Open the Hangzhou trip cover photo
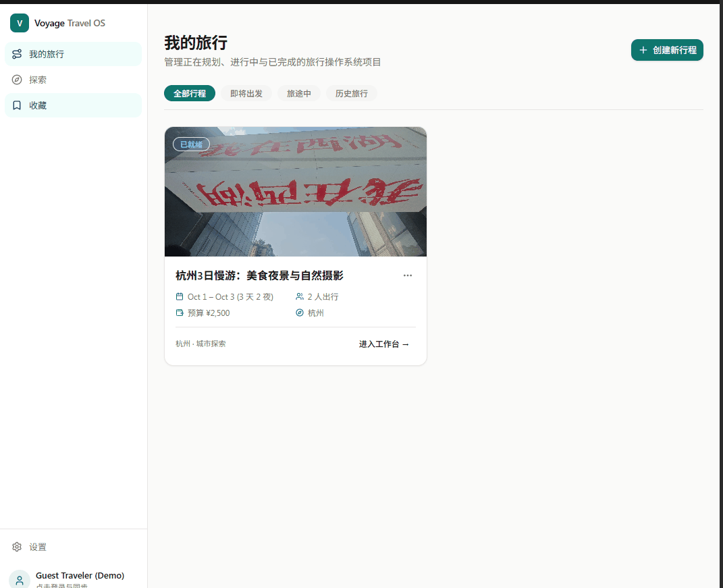Viewport: 723px width, 588px height. point(296,192)
